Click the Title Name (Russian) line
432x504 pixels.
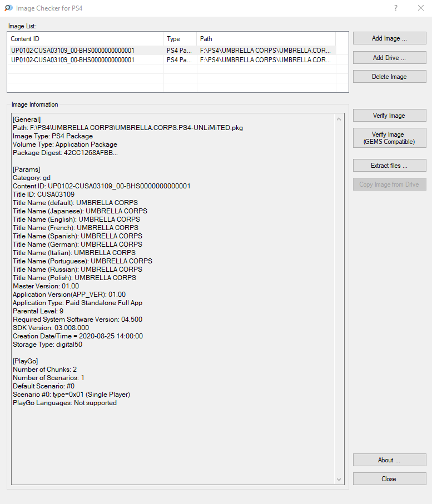click(77, 270)
